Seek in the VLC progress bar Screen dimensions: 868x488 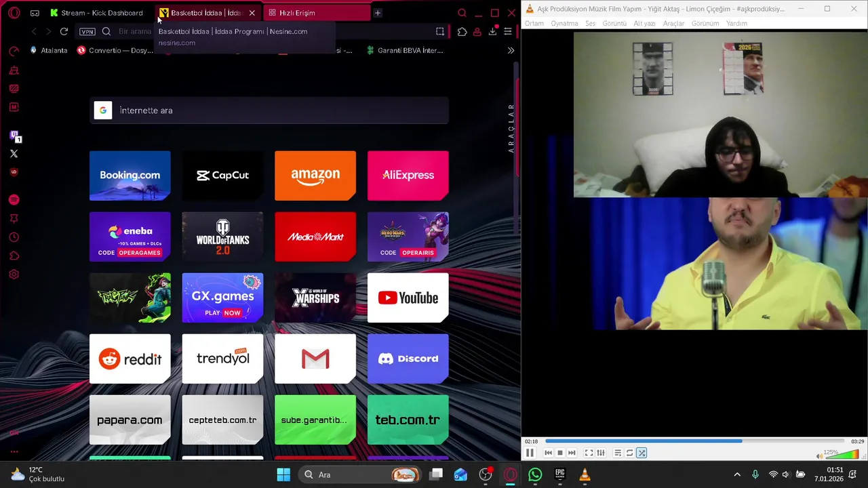694,441
